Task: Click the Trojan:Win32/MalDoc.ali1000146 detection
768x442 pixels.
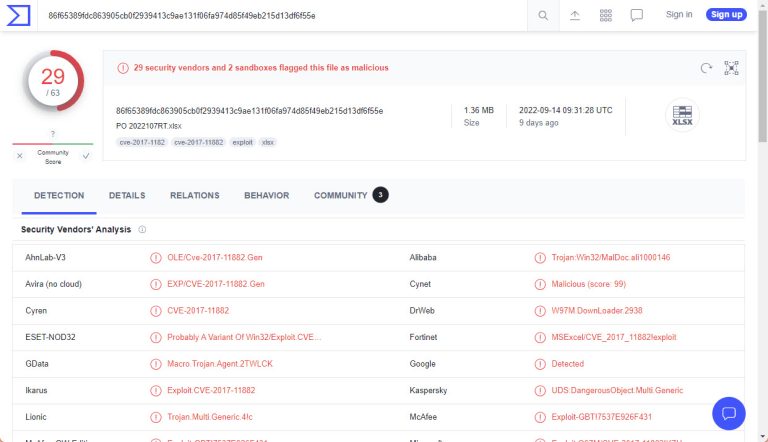Action: click(x=611, y=258)
